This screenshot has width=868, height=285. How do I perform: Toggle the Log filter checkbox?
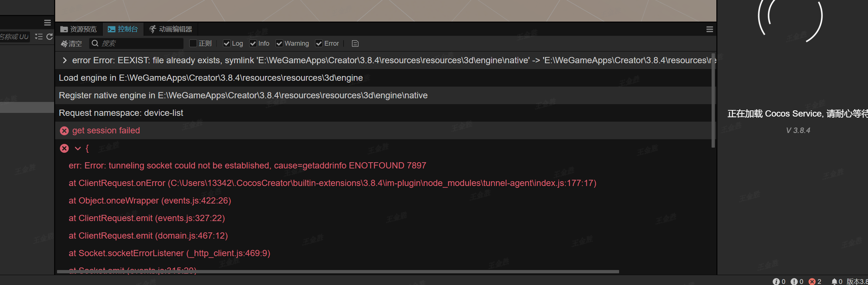[227, 43]
